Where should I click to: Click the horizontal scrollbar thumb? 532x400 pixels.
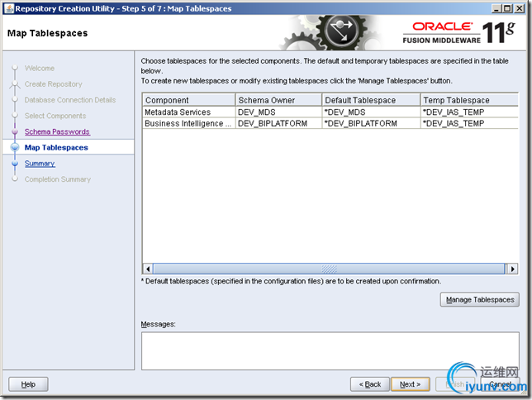point(329,269)
